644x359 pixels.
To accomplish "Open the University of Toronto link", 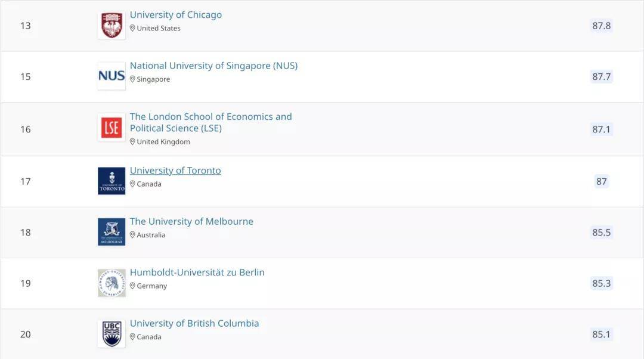I will pos(175,171).
